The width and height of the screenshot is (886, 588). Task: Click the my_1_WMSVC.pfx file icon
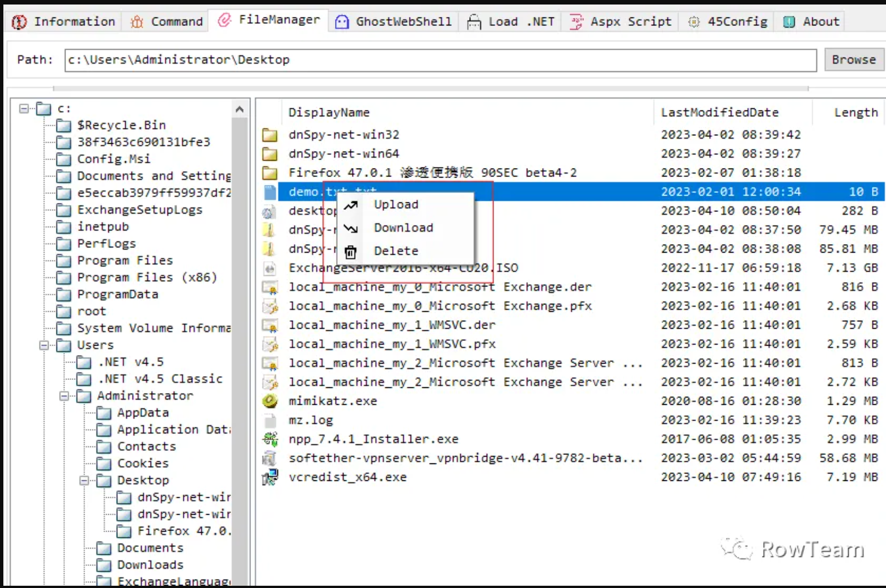[x=270, y=344]
